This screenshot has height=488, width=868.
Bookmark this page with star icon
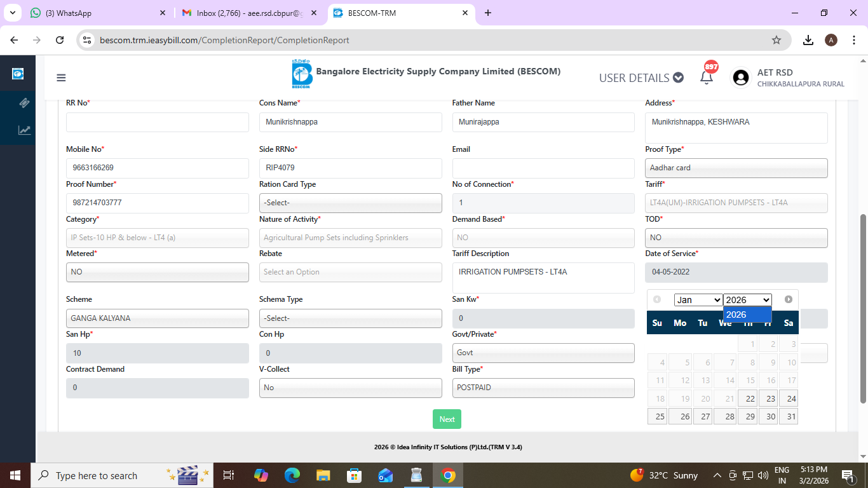(776, 40)
